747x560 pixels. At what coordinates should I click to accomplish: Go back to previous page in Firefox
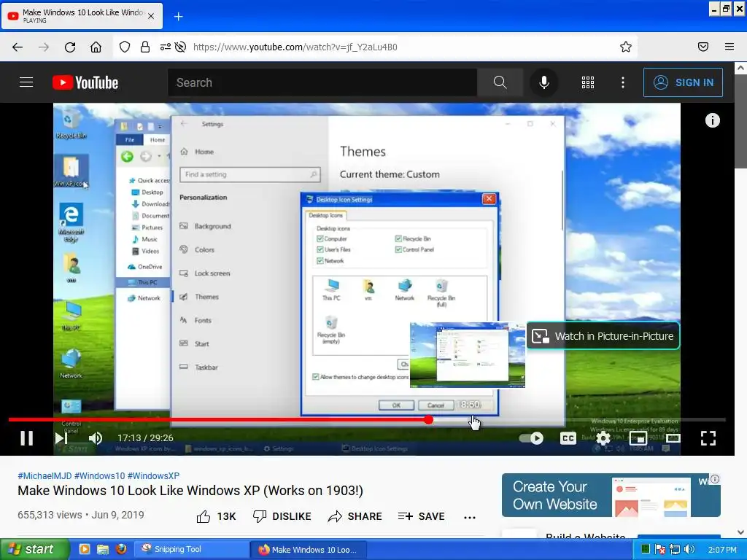click(x=18, y=47)
